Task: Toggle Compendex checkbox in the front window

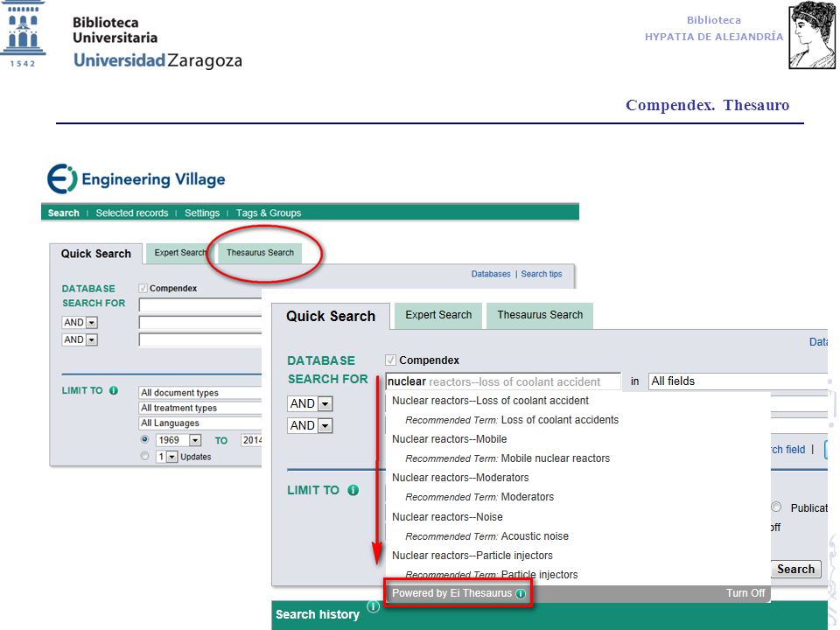Action: pos(390,360)
